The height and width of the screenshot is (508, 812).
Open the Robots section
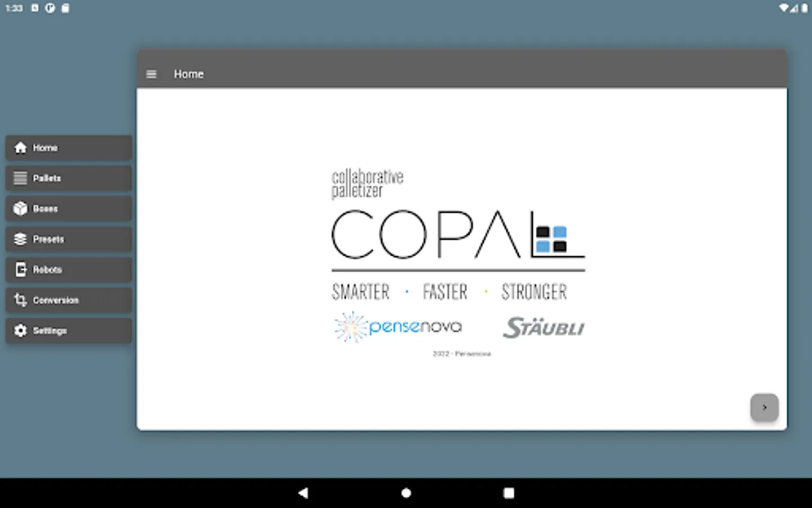[69, 270]
